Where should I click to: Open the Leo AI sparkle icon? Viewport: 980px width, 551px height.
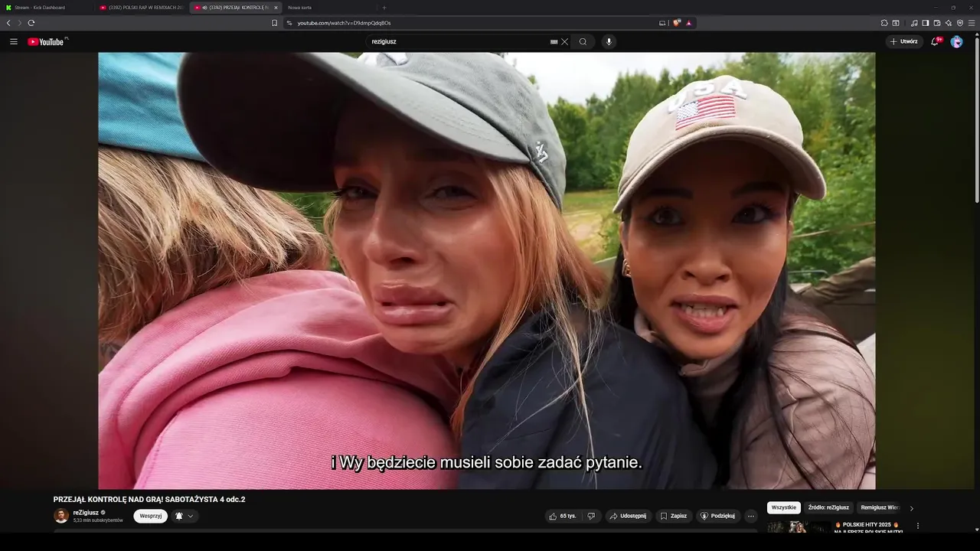(x=949, y=23)
